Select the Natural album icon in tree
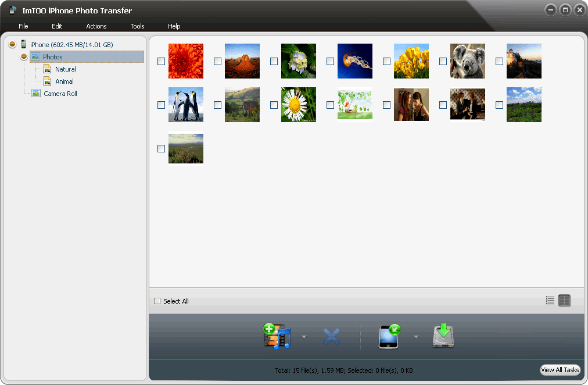This screenshot has height=385, width=588. (48, 69)
